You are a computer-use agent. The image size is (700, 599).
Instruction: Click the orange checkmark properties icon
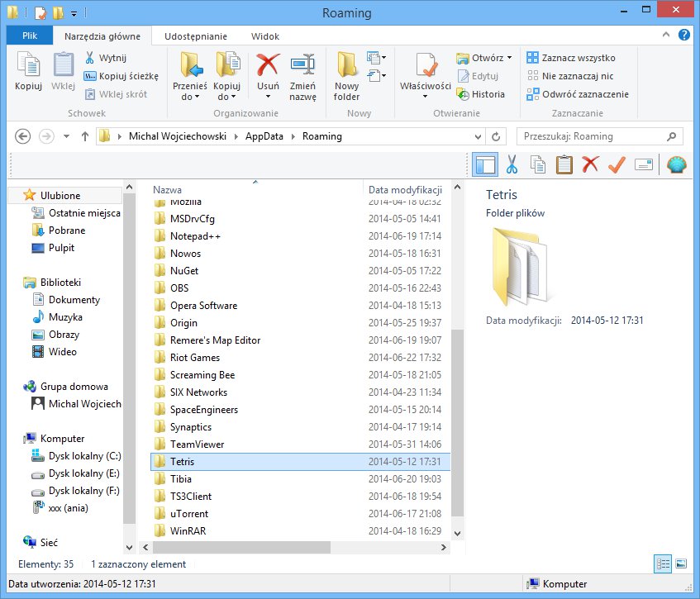tap(617, 164)
